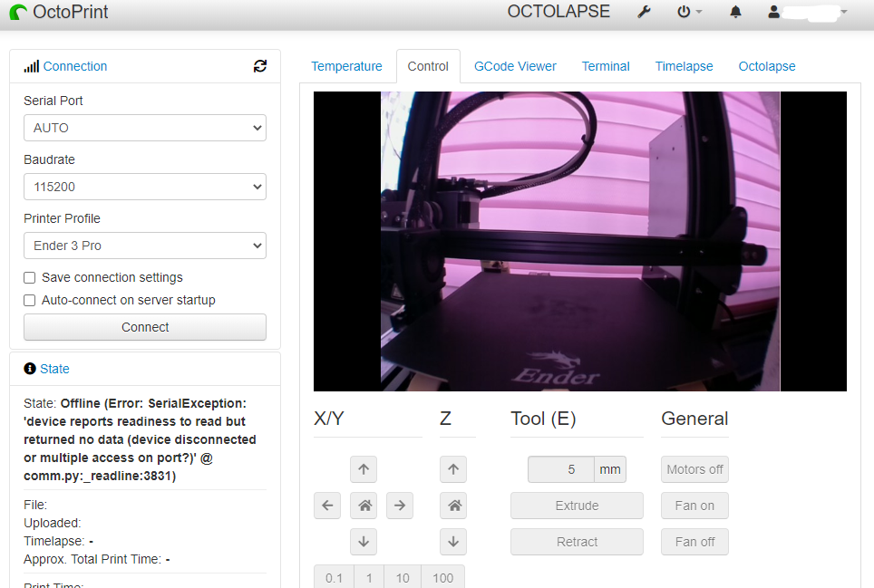The image size is (874, 588).
Task: Click the webcam stream image
Action: click(x=579, y=241)
